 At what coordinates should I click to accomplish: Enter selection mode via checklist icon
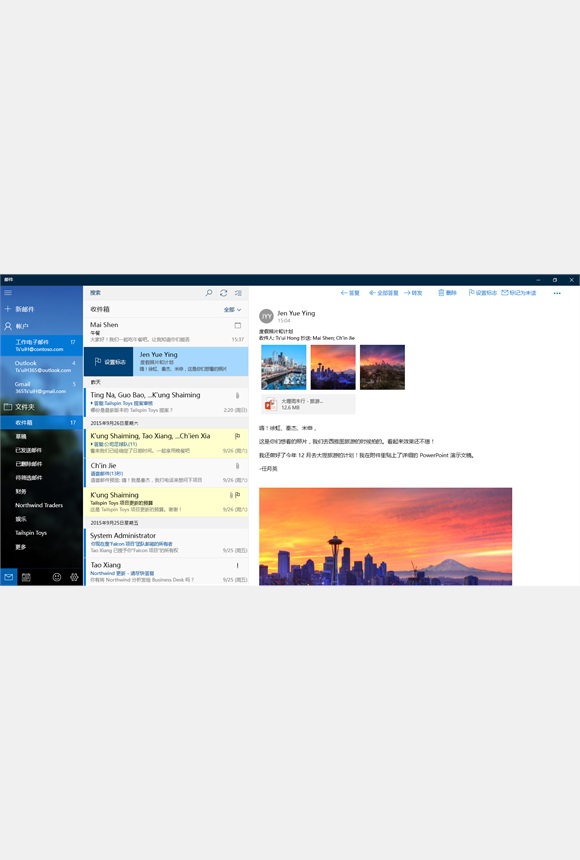click(x=238, y=293)
